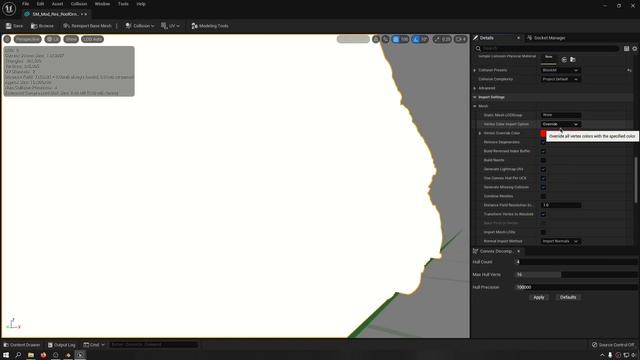This screenshot has height=360, width=640.
Task: Browse to physical material asset icon
Action: coord(573,60)
